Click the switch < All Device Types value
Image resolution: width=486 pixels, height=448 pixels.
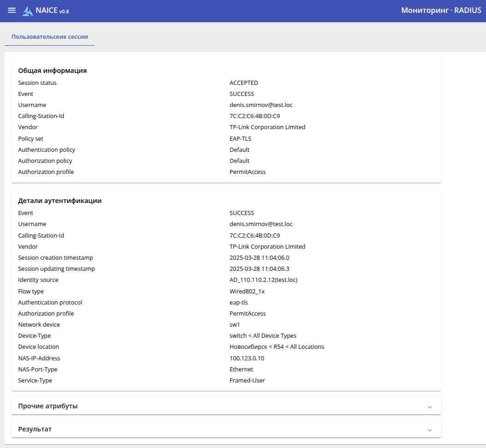[263, 335]
